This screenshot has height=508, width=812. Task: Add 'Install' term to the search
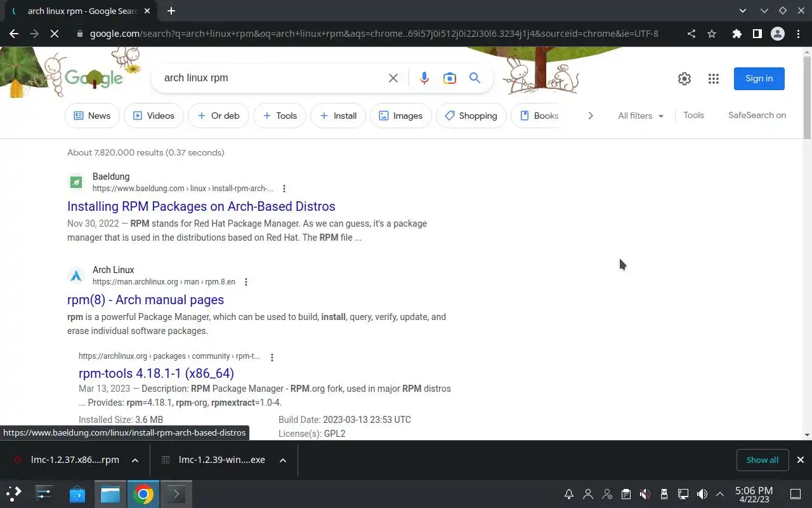click(x=338, y=116)
